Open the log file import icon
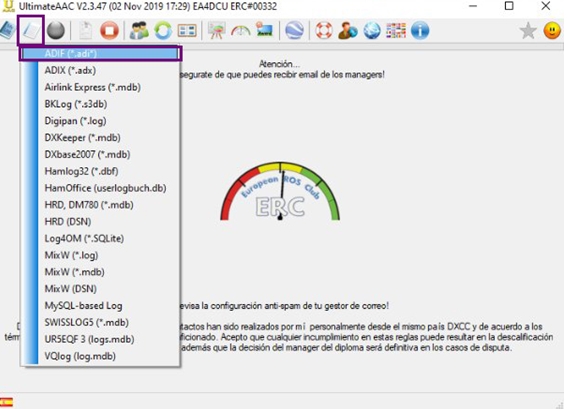Screen dimensions: 567x409 coord(31,30)
